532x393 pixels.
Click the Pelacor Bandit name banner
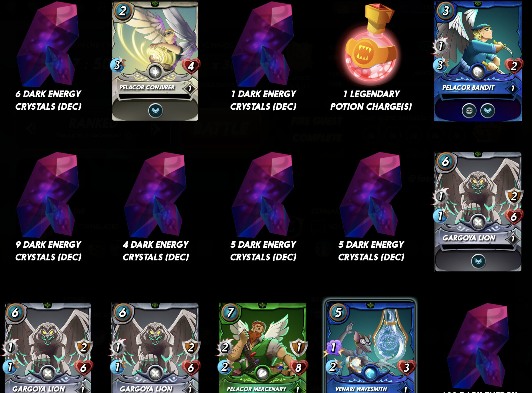(468, 88)
